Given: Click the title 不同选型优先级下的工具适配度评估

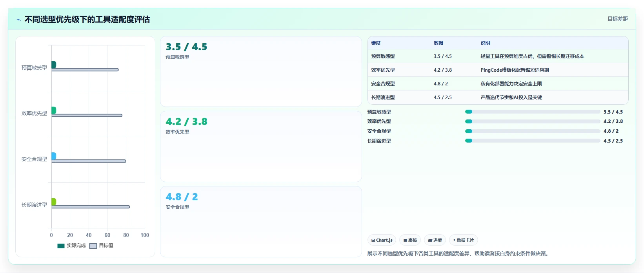Looking at the screenshot, I should pos(87,20).
